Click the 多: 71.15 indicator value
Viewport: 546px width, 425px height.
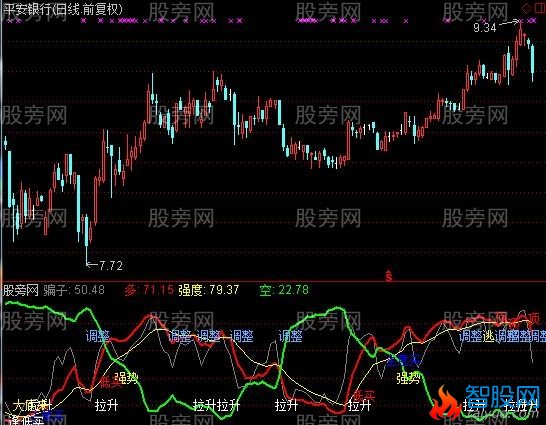pyautogui.click(x=149, y=290)
